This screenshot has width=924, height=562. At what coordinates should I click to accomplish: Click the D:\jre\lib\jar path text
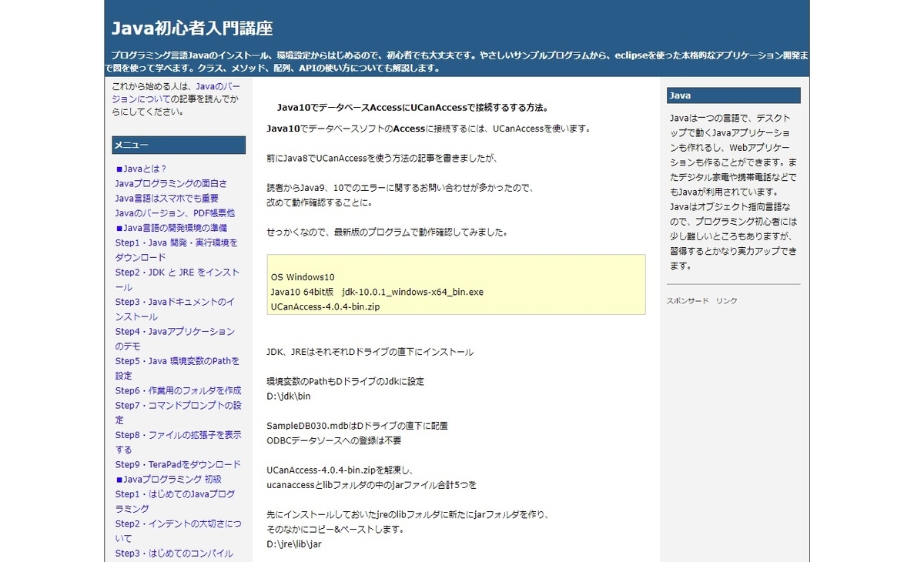tap(294, 544)
